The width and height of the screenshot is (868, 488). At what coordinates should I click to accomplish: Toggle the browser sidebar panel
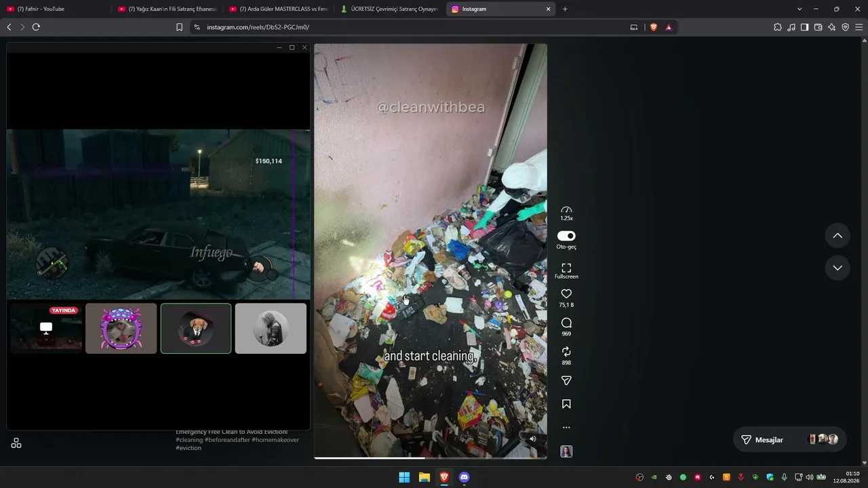804,27
